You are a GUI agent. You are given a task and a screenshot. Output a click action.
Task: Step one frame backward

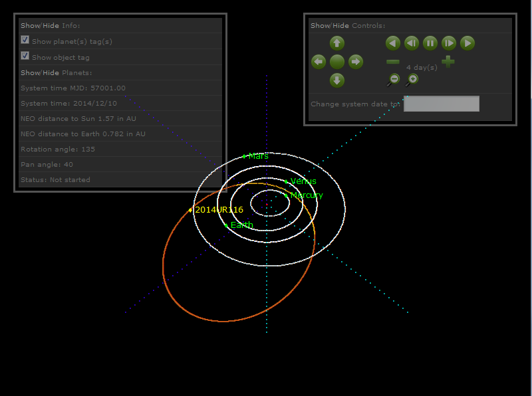tap(412, 43)
